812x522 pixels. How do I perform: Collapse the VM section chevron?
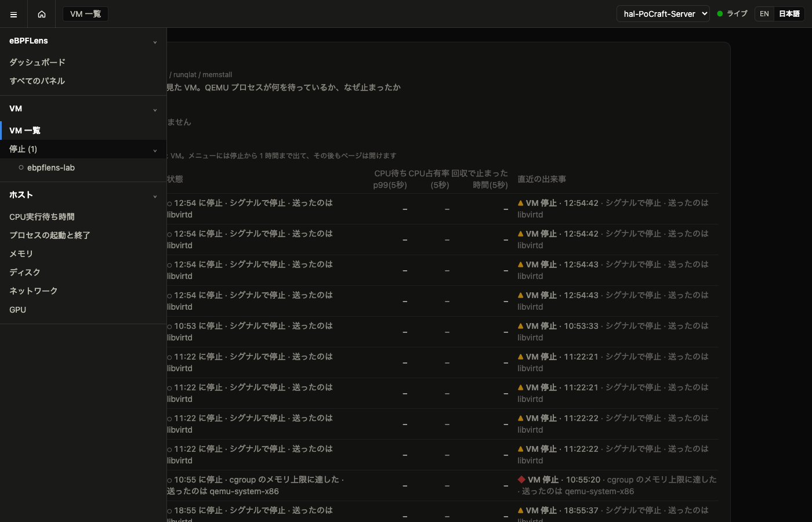(155, 110)
